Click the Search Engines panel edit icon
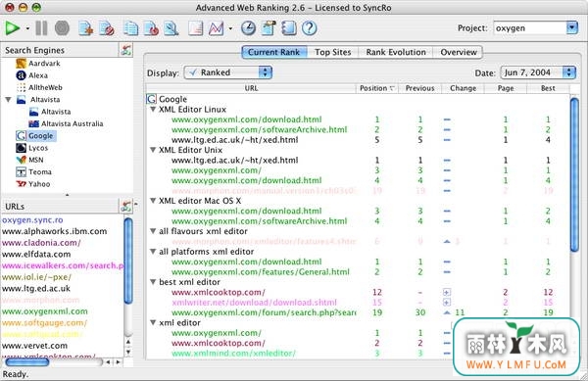 pos(126,50)
